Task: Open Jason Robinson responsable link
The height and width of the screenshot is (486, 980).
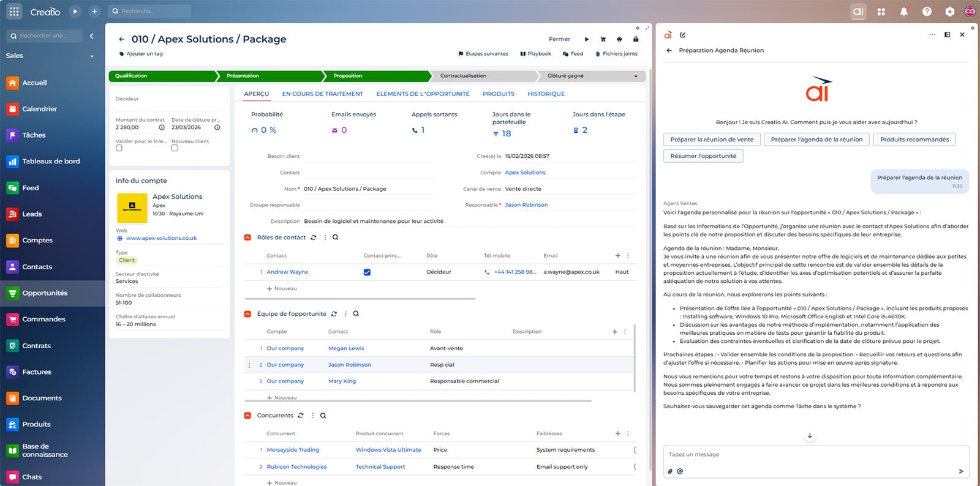Action: click(x=526, y=205)
